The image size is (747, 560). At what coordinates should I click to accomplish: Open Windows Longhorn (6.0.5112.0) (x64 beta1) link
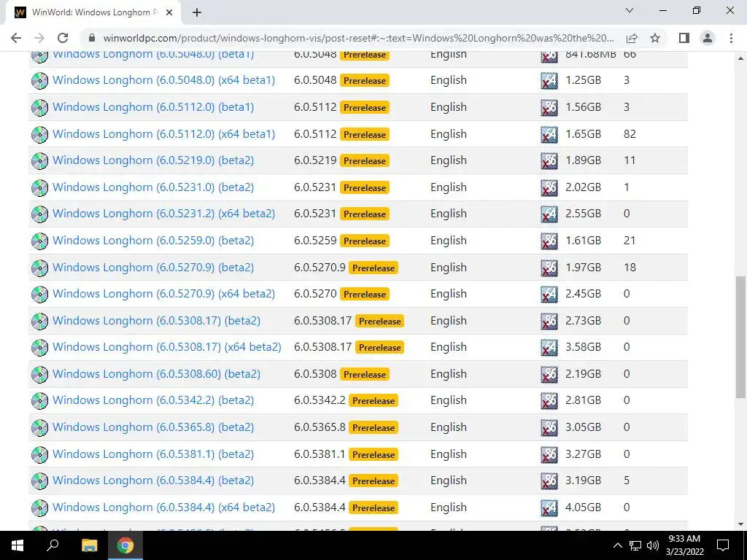point(163,134)
